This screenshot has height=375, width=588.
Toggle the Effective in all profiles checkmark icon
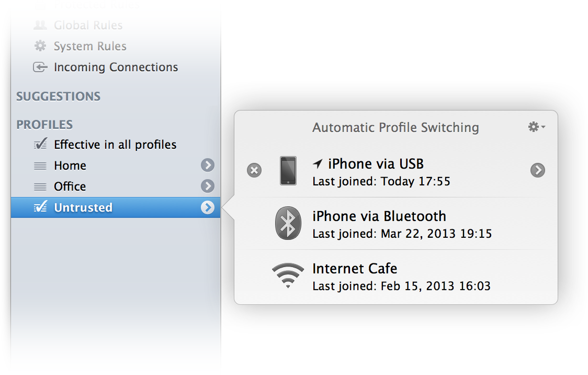point(40,145)
